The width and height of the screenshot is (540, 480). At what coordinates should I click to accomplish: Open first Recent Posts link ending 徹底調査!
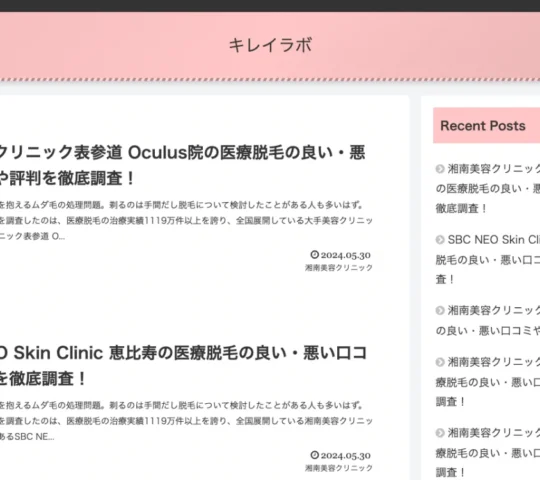click(488, 188)
